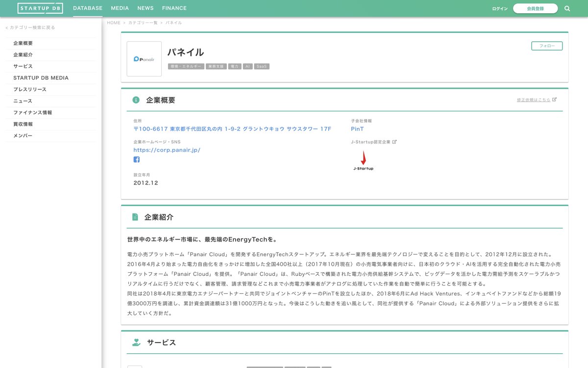
Task: Click the 会員登録 signup button
Action: point(536,8)
